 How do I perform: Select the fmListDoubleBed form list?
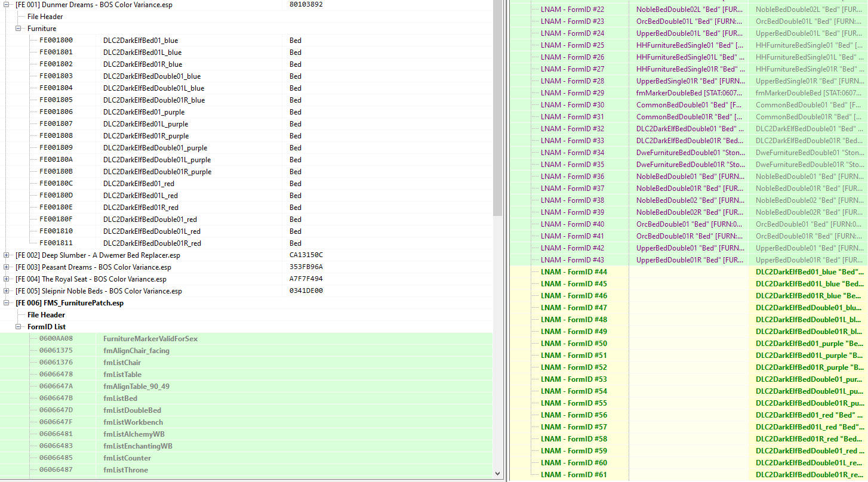tap(247, 410)
